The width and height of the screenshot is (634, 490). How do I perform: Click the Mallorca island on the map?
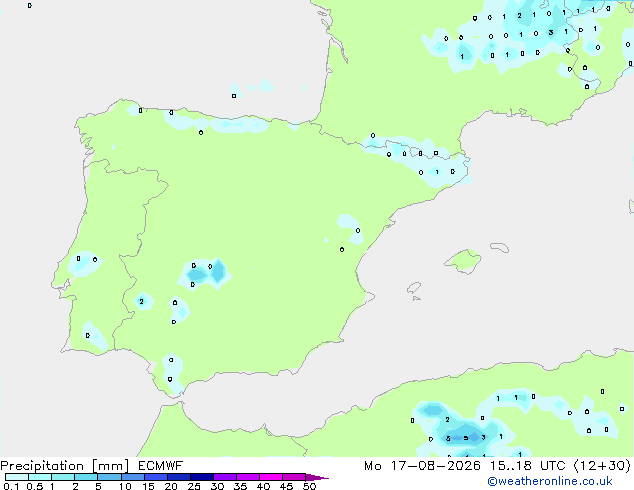click(x=463, y=262)
